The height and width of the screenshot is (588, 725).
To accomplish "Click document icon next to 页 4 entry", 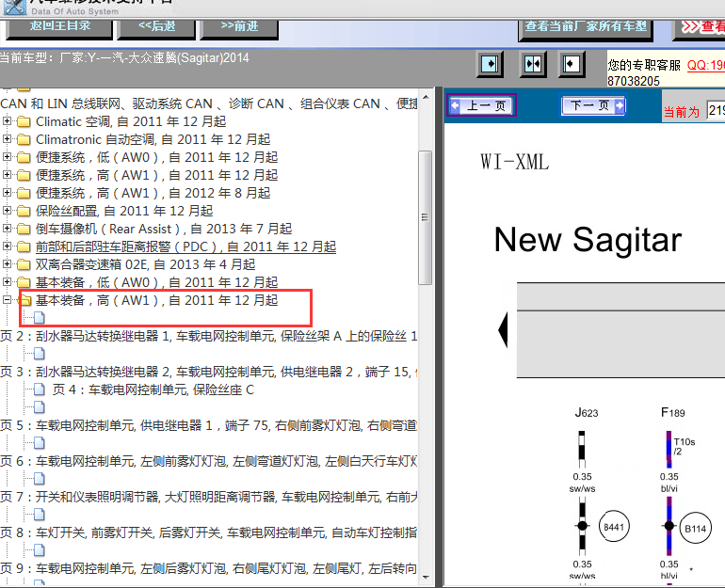I will pos(40,389).
